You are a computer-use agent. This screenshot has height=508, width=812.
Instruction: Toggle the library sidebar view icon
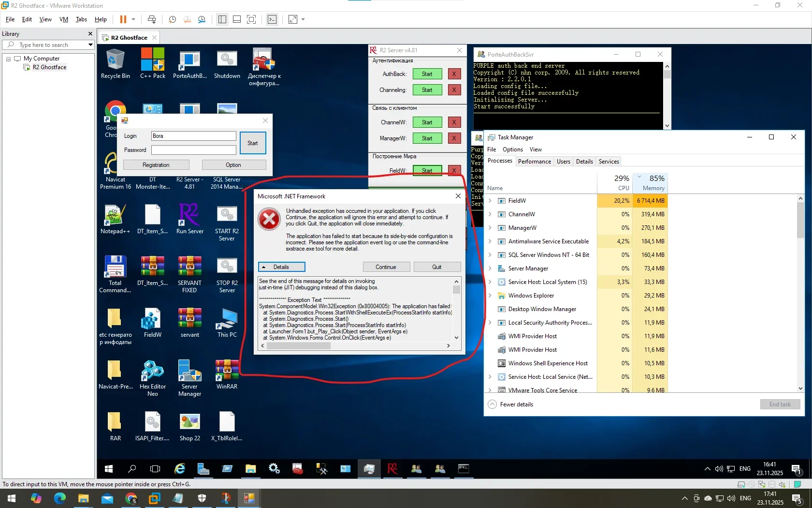(222, 19)
